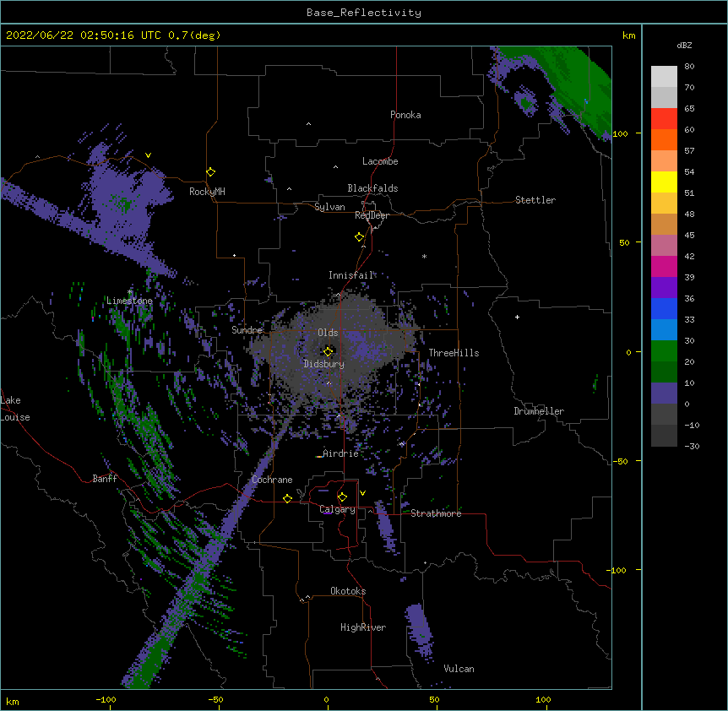Click the Banff label

point(105,479)
